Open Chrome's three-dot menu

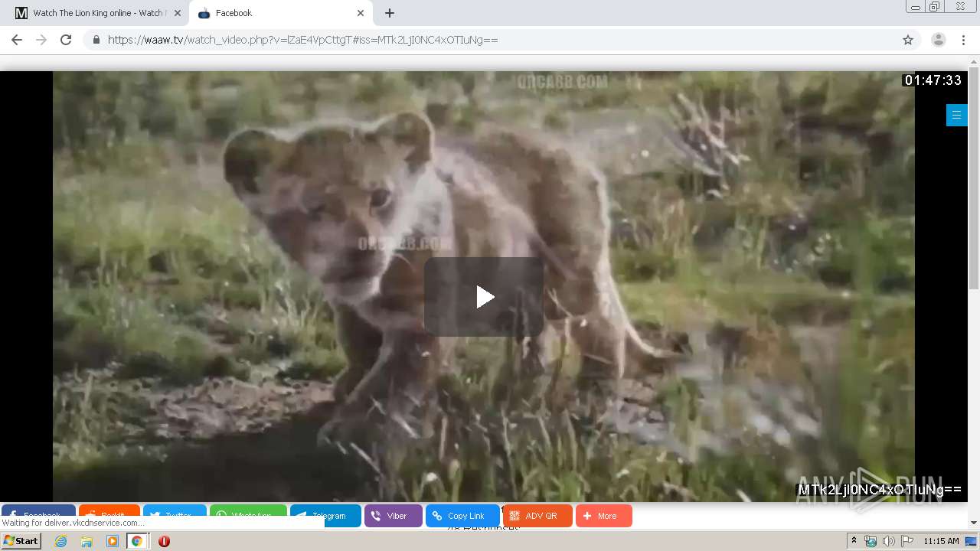pyautogui.click(x=963, y=40)
